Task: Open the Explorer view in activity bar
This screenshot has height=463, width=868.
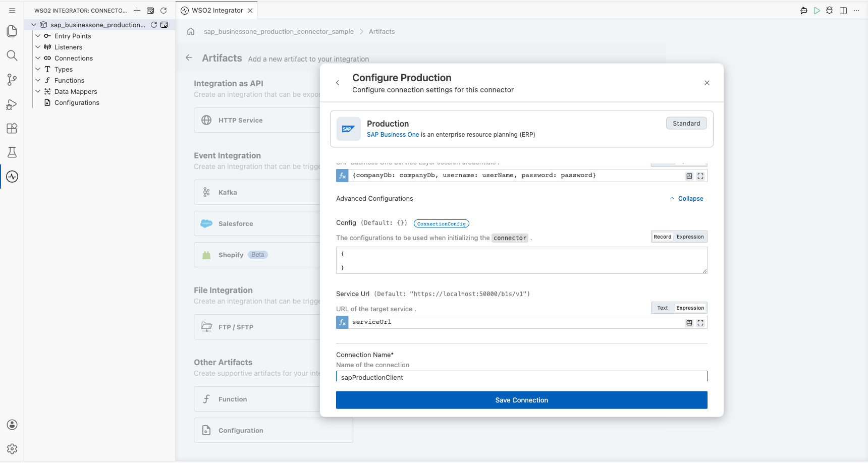Action: click(12, 31)
